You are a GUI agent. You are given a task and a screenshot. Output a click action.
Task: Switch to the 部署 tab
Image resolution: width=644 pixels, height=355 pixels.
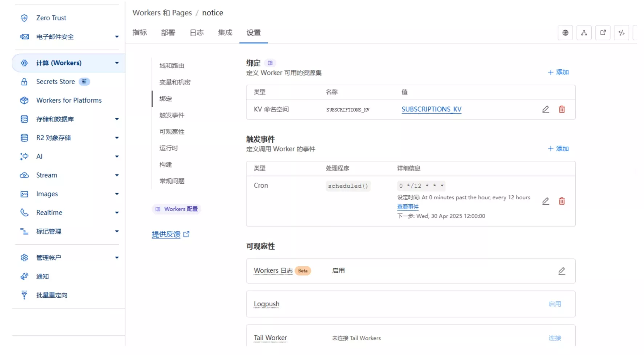168,33
